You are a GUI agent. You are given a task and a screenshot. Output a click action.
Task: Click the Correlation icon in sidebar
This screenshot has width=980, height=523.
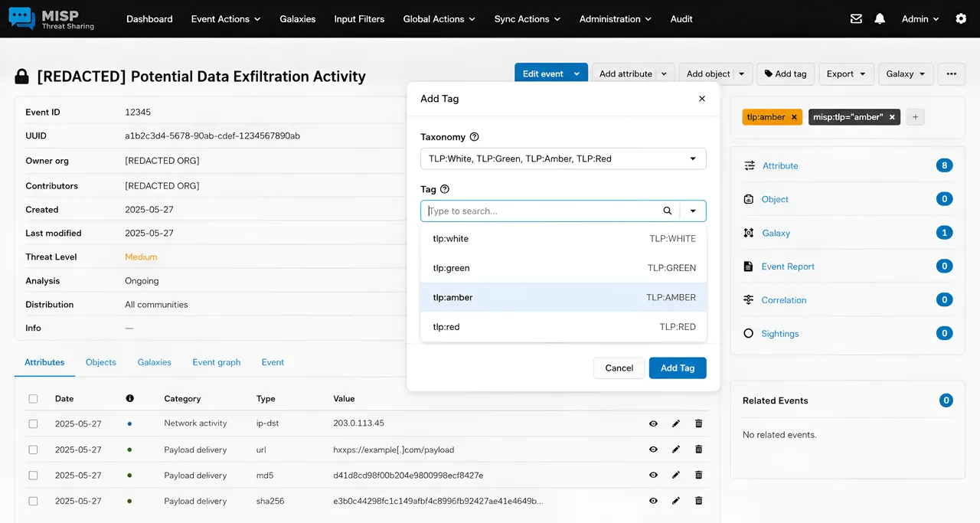(x=749, y=300)
